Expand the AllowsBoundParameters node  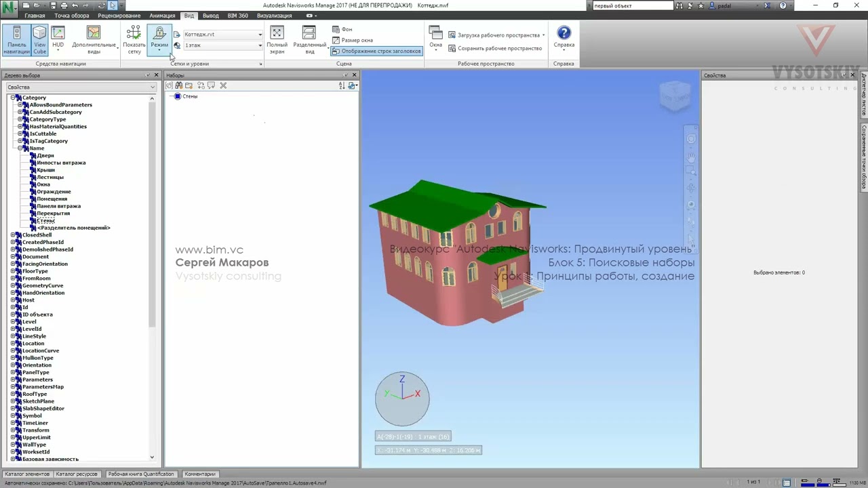(20, 105)
